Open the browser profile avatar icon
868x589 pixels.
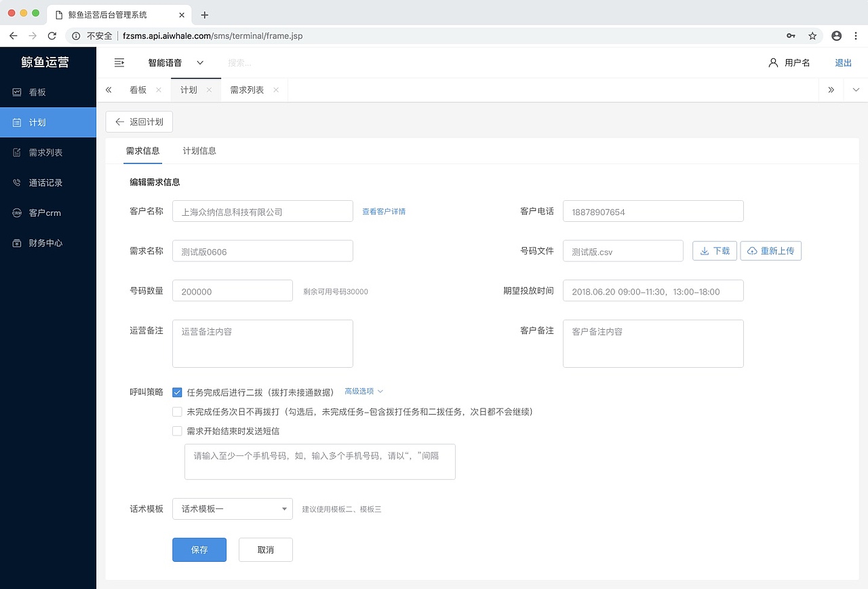(836, 35)
